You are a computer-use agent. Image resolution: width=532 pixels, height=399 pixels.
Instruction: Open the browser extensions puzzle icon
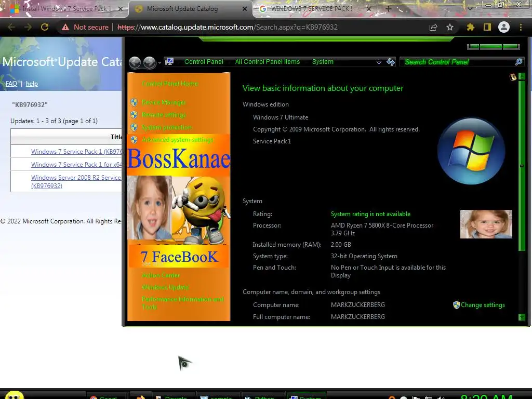pyautogui.click(x=470, y=27)
